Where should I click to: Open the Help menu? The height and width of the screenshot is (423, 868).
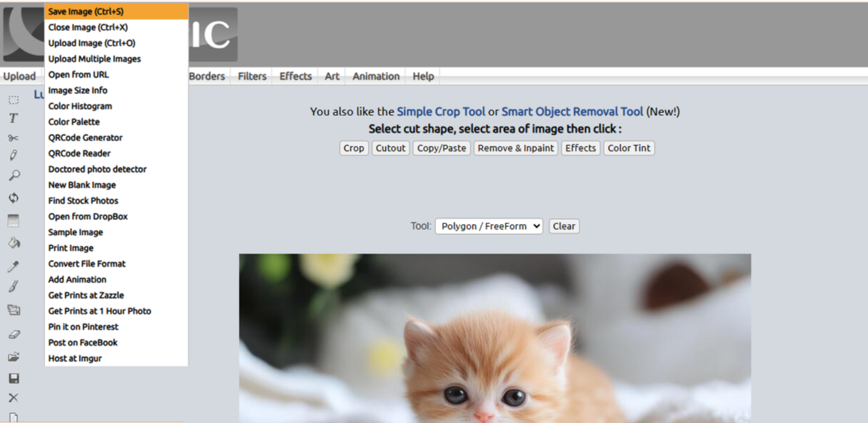point(423,76)
